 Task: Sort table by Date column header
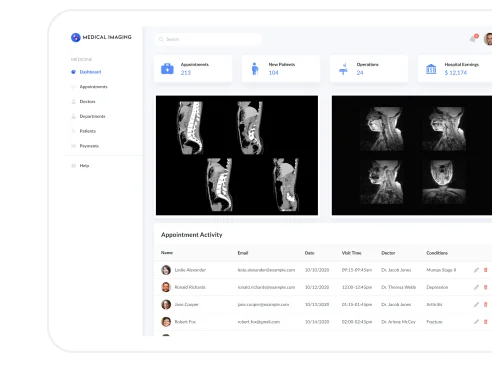click(309, 253)
